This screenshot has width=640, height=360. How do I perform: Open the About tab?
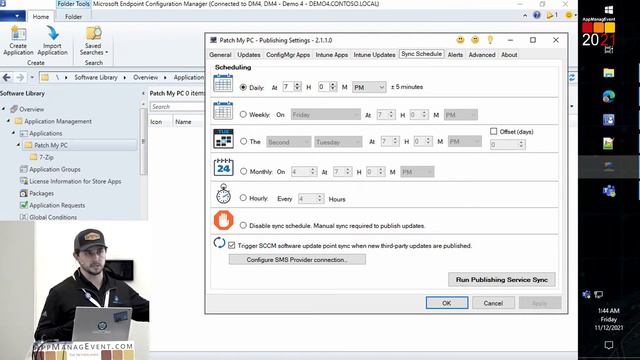(509, 55)
